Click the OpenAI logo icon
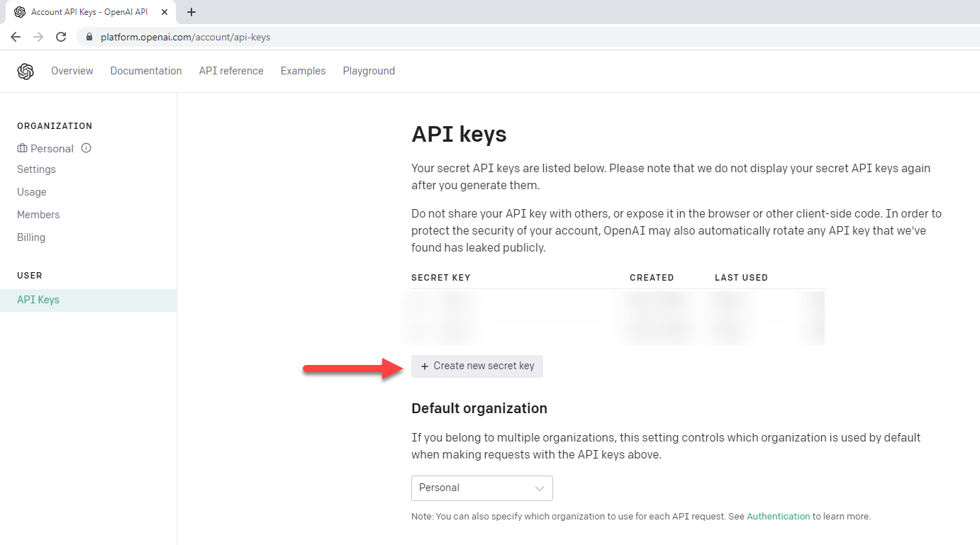 point(26,71)
